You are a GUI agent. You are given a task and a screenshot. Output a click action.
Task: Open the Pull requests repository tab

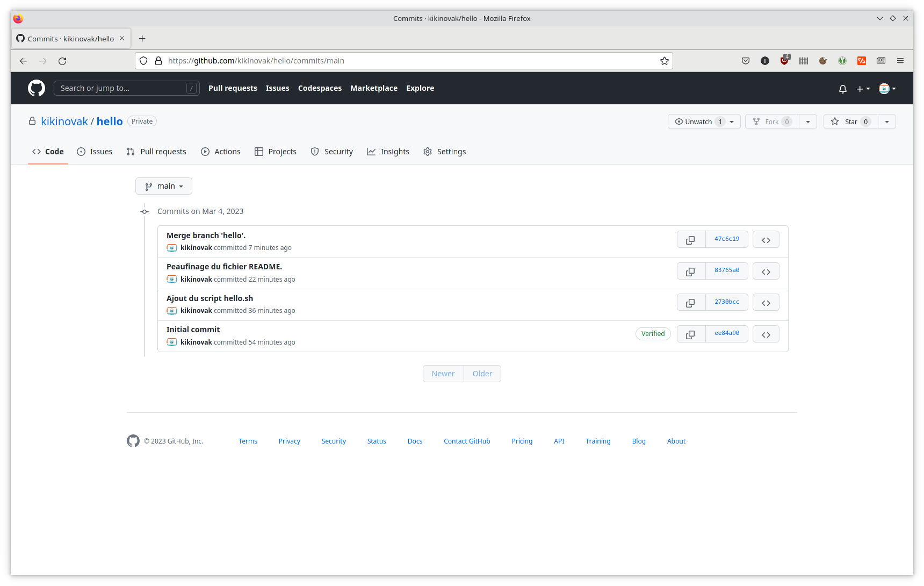pyautogui.click(x=156, y=152)
